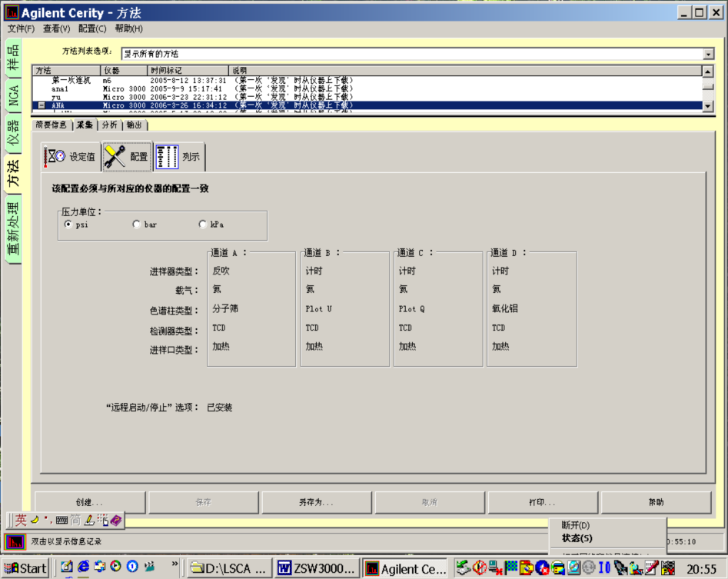The image size is (728, 579).
Task: Click the network disconnected tray icon
Action: (x=495, y=567)
